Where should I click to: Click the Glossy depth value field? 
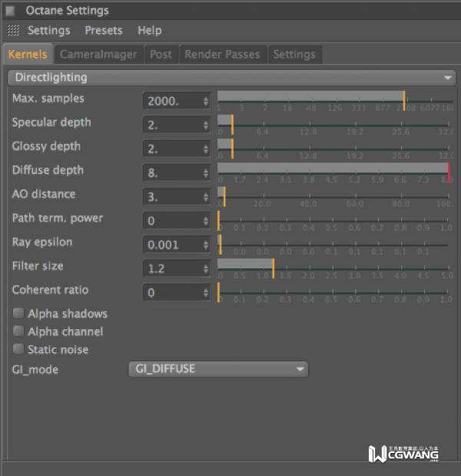[177, 148]
